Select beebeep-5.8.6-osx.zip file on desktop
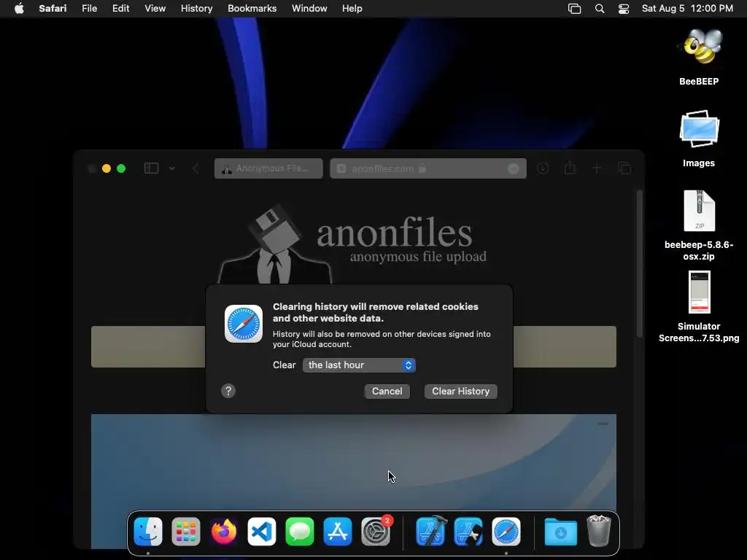747x560 pixels. (699, 211)
